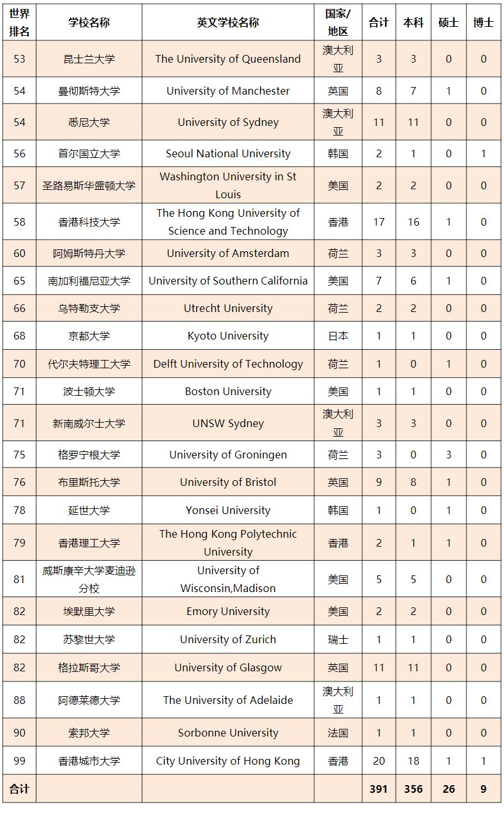Click the total value '391'
504x819 pixels.
tap(379, 789)
